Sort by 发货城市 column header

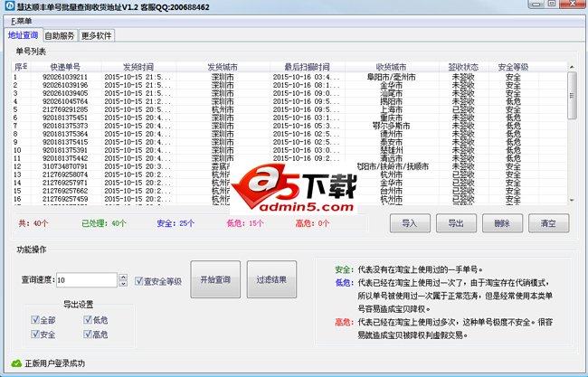point(223,67)
